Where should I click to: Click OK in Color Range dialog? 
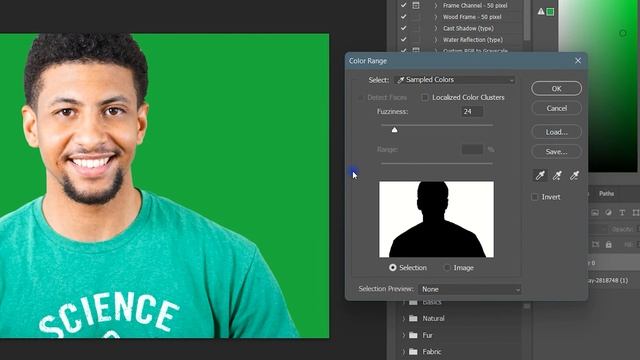click(556, 89)
